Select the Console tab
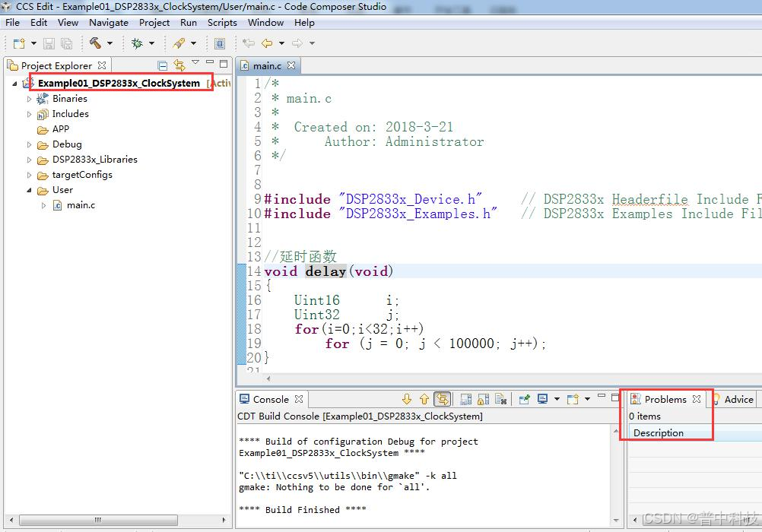Screen dimensions: 762x532 pos(271,399)
